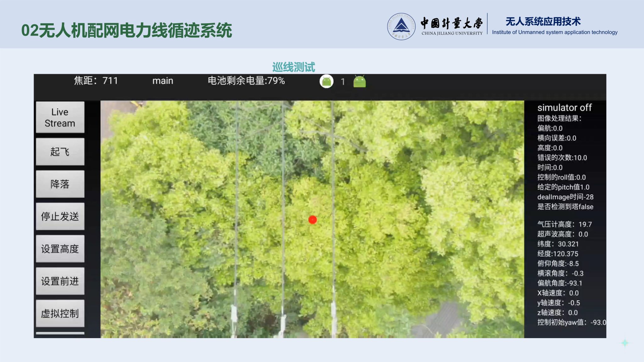The width and height of the screenshot is (644, 362).
Task: Click the 给定的pitch值1.0 text
Action: [563, 187]
